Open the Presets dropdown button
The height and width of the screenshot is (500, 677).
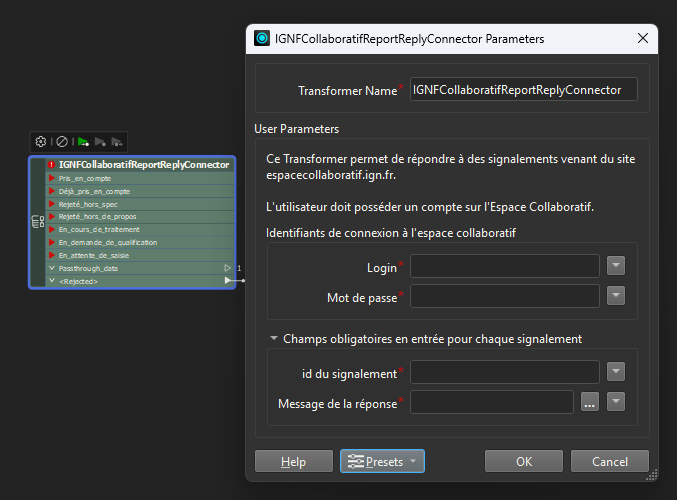(x=383, y=461)
